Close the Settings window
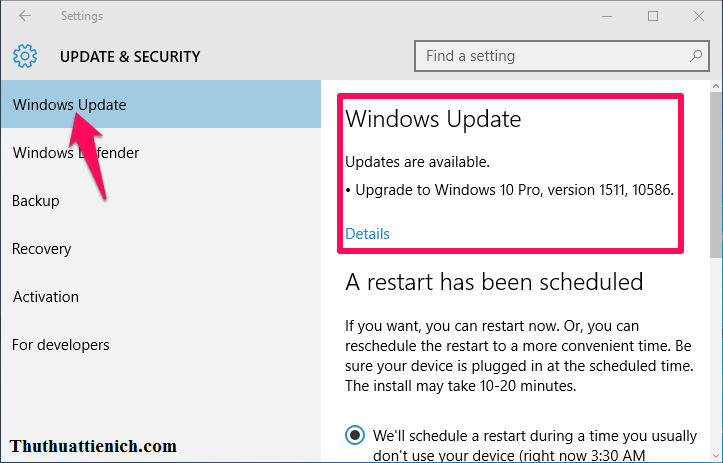The width and height of the screenshot is (723, 463). click(698, 16)
